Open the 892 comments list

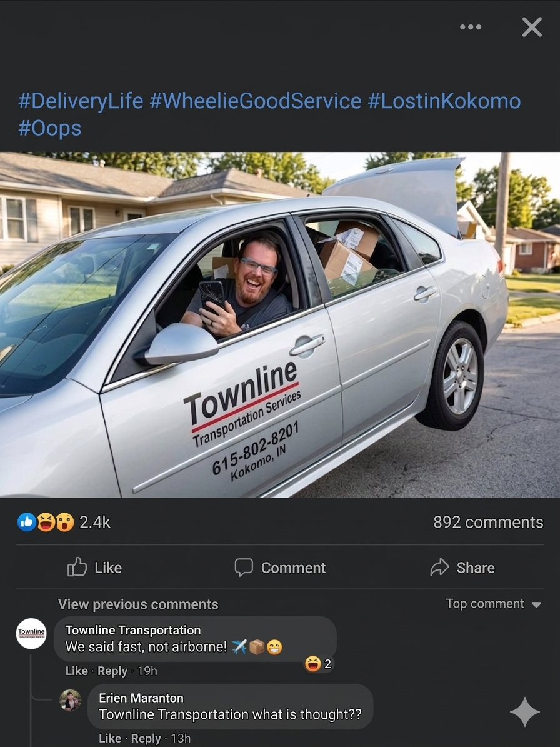coord(488,522)
